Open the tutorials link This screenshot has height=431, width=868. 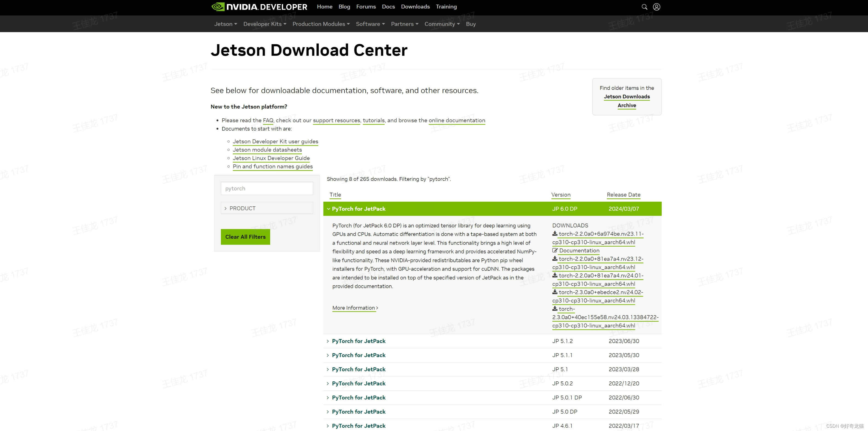(x=373, y=120)
